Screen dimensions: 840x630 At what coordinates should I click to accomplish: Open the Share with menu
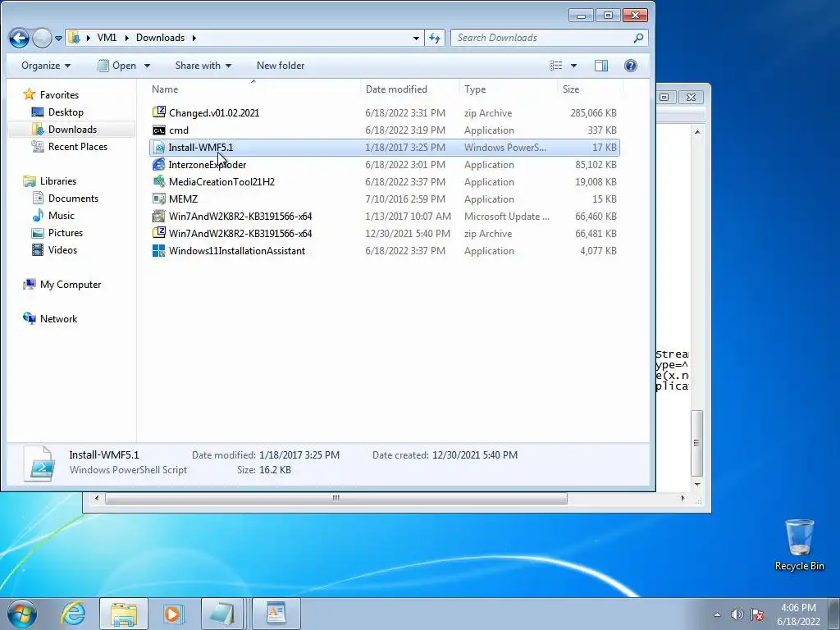point(203,66)
